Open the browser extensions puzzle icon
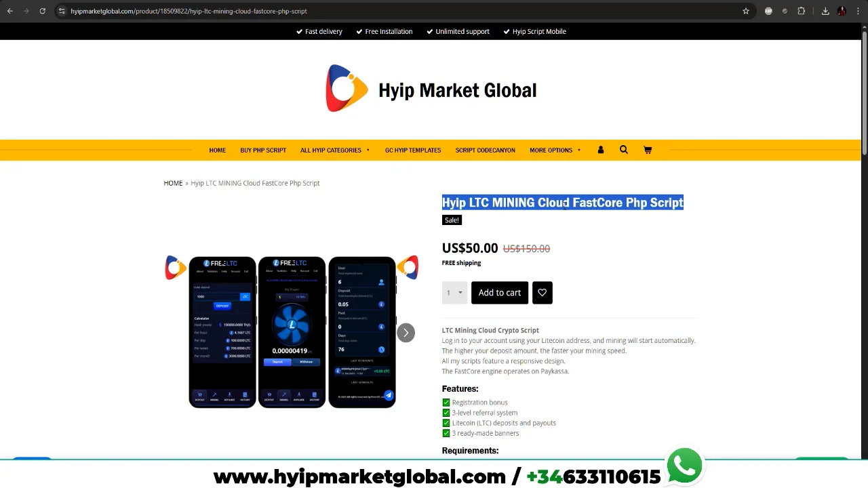The width and height of the screenshot is (868, 488). [801, 11]
